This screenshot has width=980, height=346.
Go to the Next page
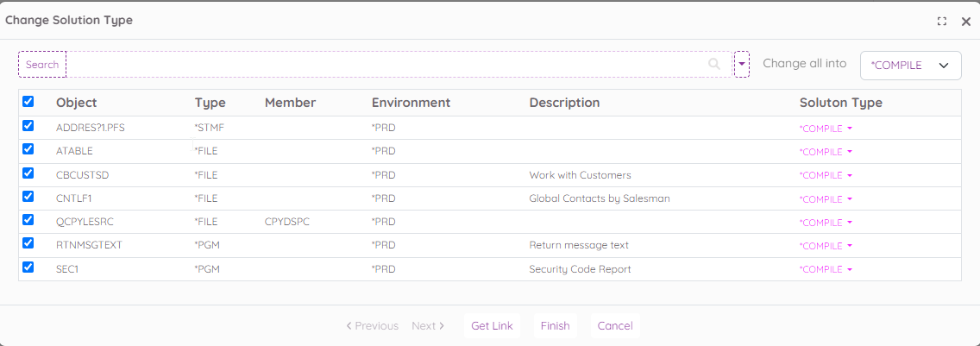[428, 326]
